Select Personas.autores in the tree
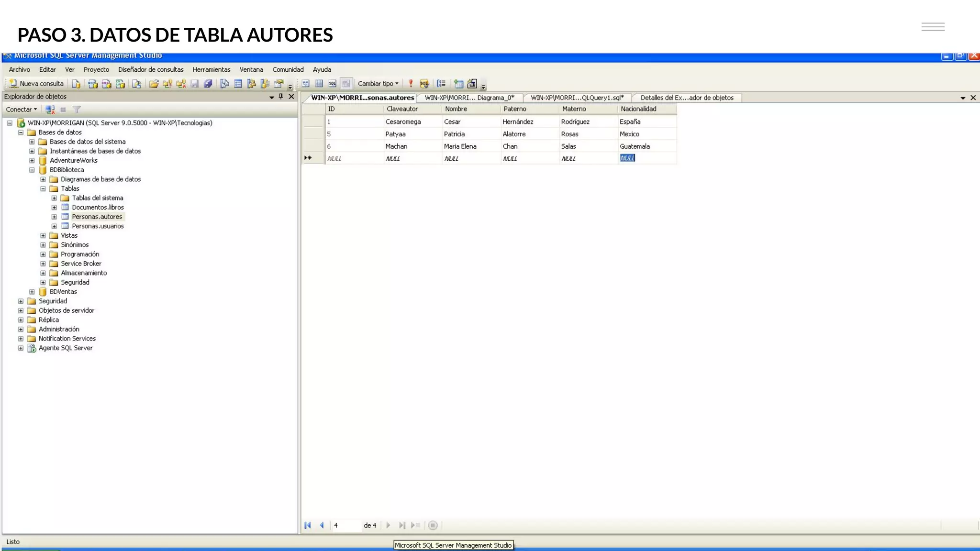Screen dimensions: 980x551 pos(97,217)
